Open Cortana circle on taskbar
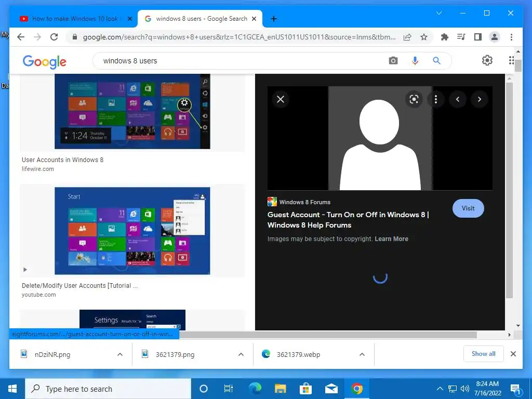This screenshot has height=399, width=532. pos(204,389)
